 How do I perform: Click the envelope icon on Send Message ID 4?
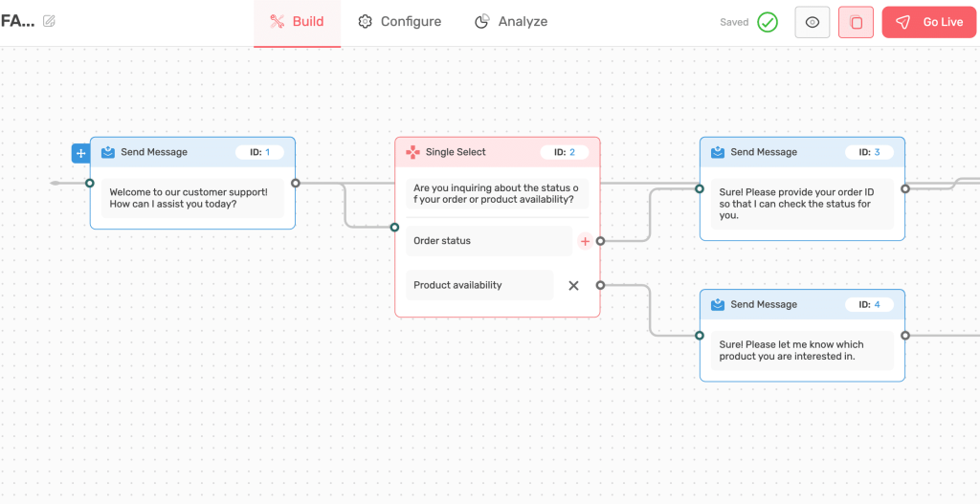tap(718, 305)
